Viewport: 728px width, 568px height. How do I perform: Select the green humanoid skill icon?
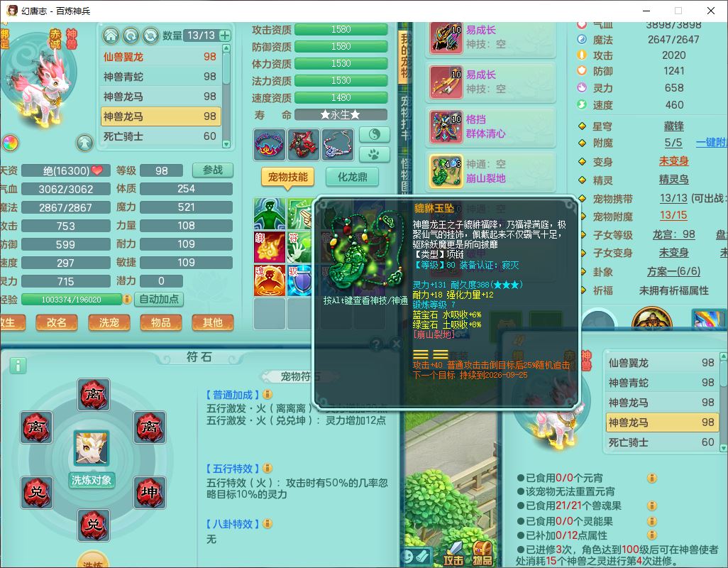point(270,214)
